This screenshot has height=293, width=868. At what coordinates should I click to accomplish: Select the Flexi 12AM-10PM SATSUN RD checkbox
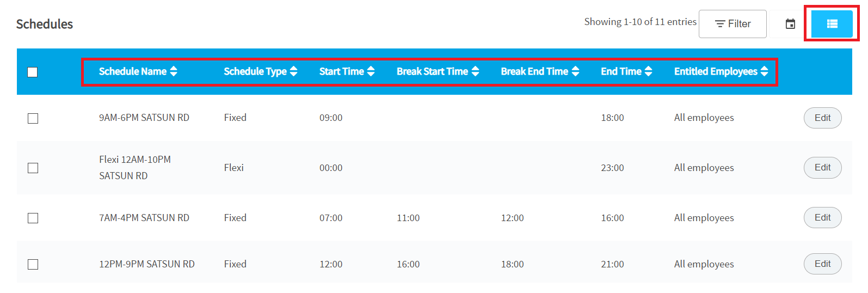(x=33, y=168)
